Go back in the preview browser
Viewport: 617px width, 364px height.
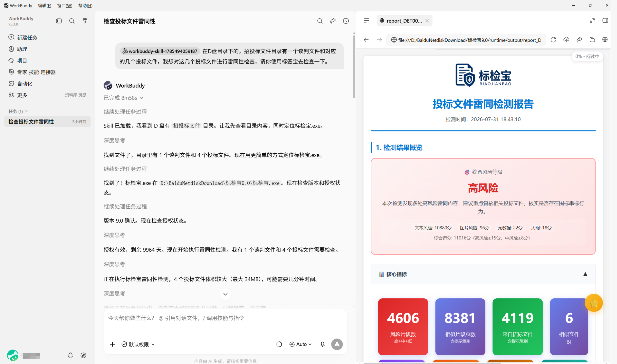click(x=366, y=40)
